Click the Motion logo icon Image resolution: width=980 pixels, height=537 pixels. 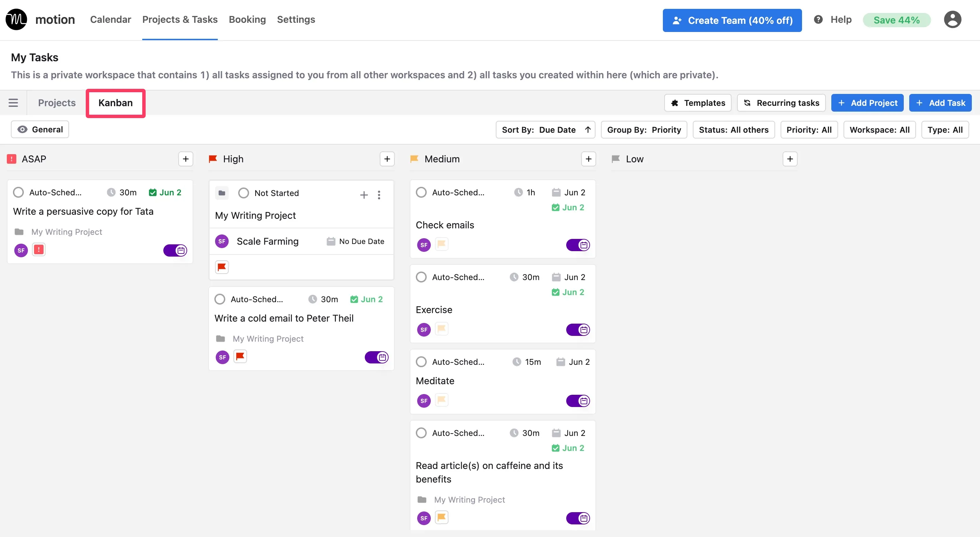tap(16, 19)
